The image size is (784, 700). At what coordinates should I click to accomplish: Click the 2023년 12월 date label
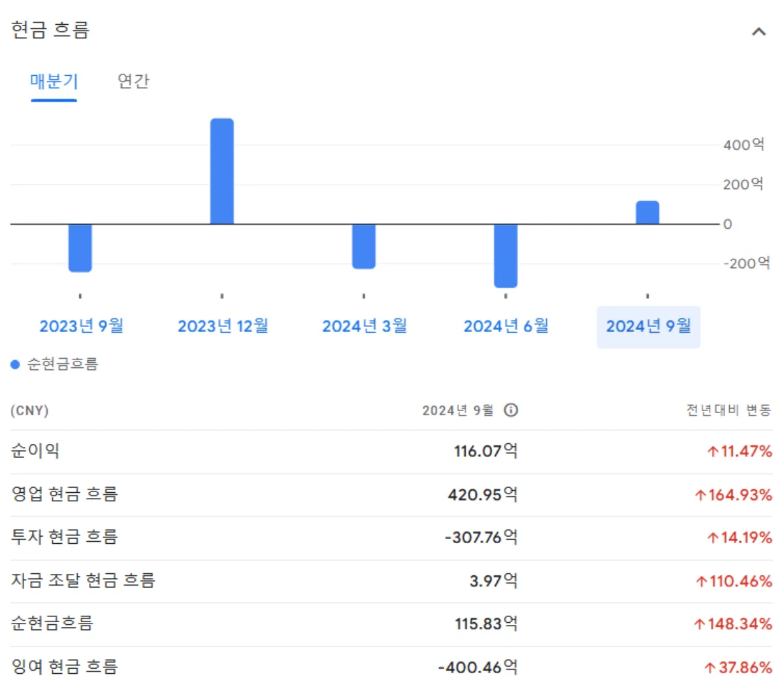(223, 325)
